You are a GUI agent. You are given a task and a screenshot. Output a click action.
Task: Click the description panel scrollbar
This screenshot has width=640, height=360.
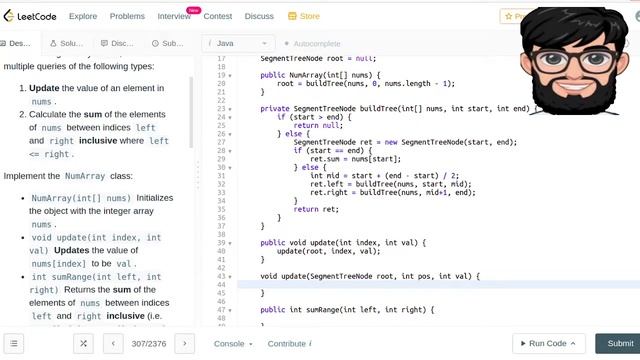point(191,112)
